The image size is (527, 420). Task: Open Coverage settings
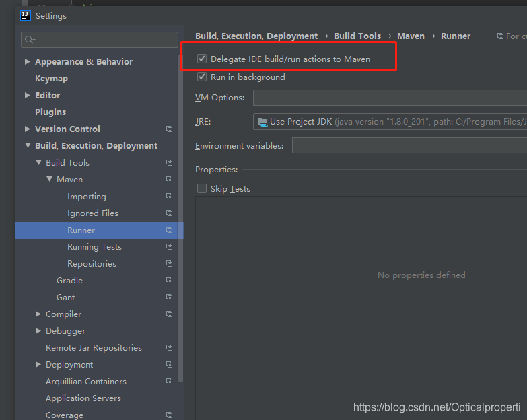coord(65,415)
